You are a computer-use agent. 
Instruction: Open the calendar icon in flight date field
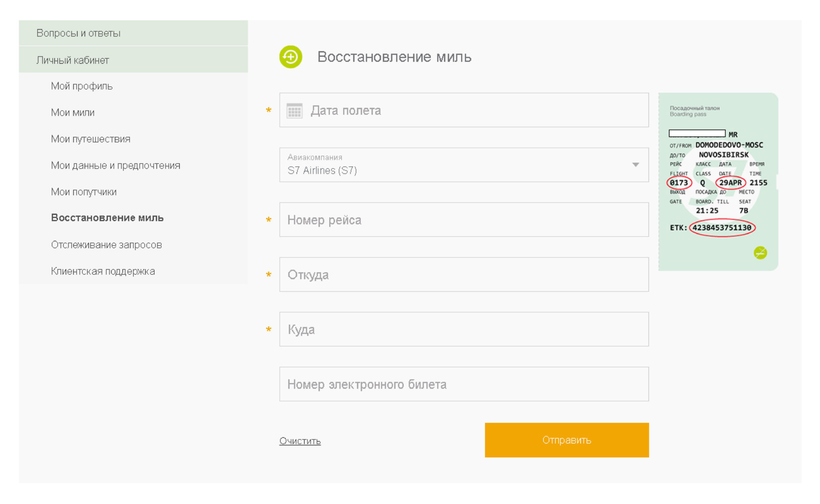tap(294, 110)
